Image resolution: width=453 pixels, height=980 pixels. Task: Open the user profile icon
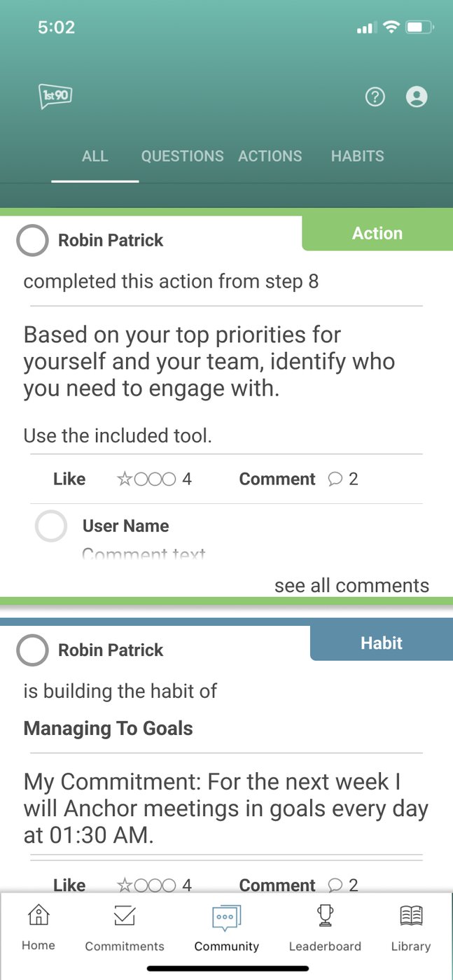[x=417, y=97]
